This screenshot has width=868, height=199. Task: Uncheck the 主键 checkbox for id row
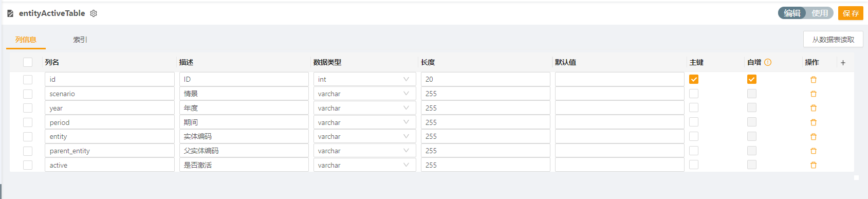pyautogui.click(x=694, y=79)
